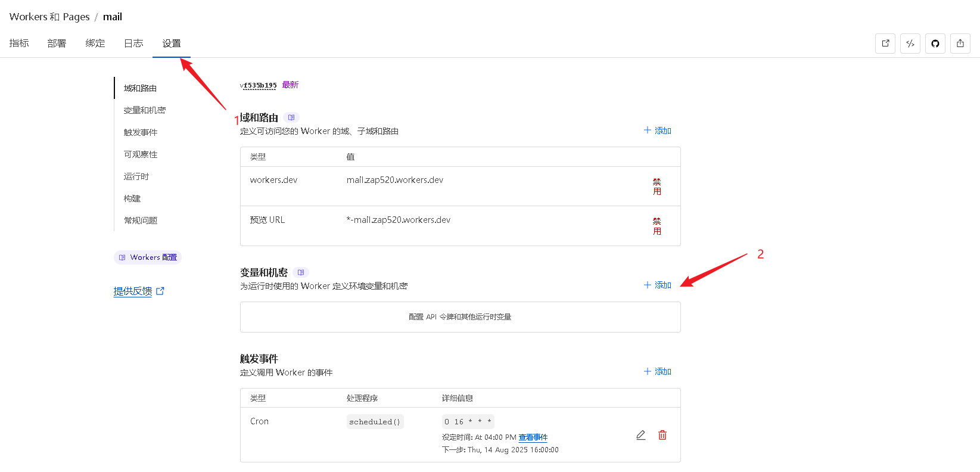This screenshot has height=472, width=980.
Task: Open the code editor icon button
Action: (x=910, y=44)
